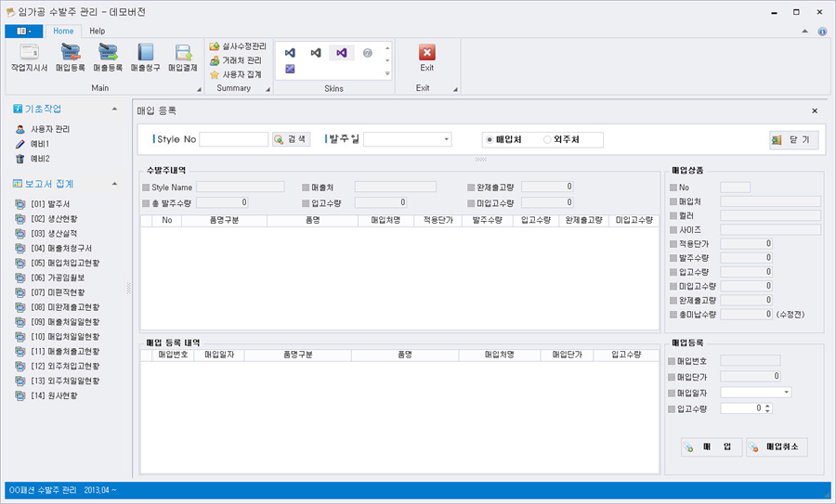
Task: Open report [12] 외주처입고현황
Action: 58,367
